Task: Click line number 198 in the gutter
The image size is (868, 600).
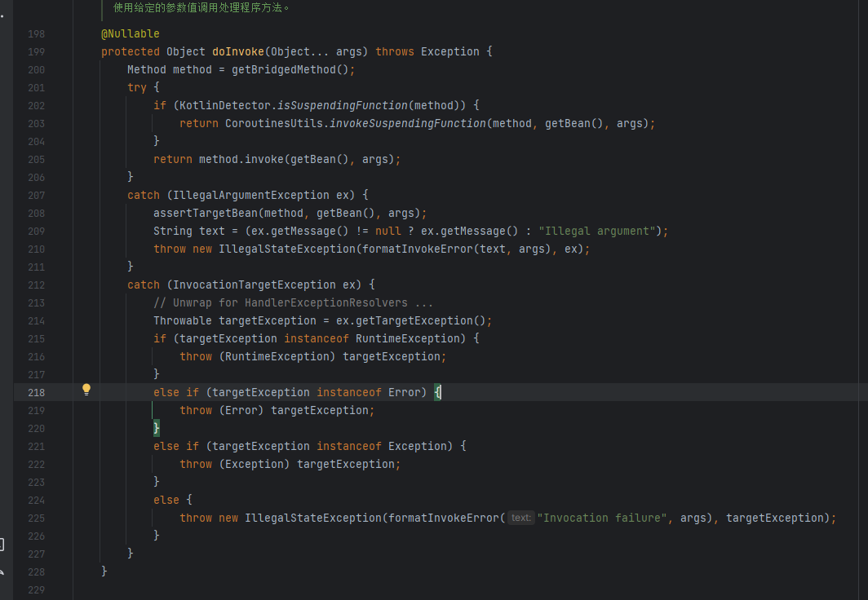Action: (x=37, y=33)
